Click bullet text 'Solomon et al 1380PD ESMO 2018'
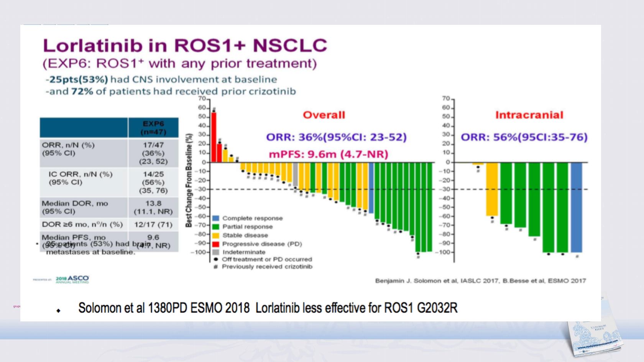 [164, 308]
